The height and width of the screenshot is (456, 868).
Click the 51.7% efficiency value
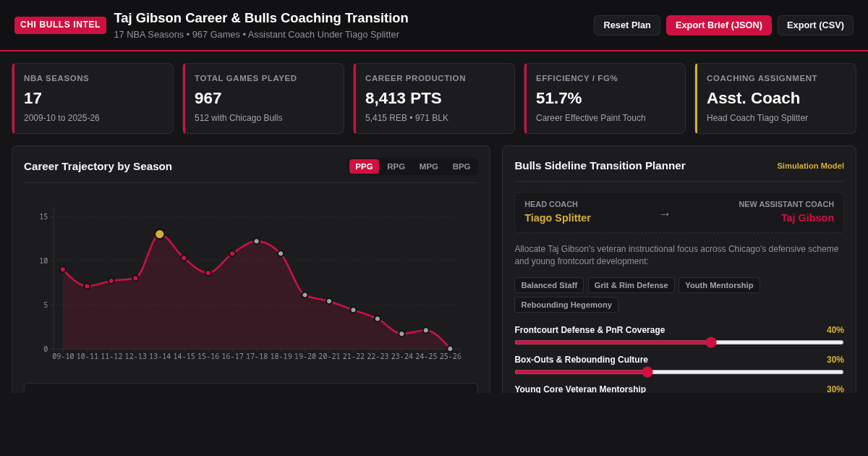558,98
